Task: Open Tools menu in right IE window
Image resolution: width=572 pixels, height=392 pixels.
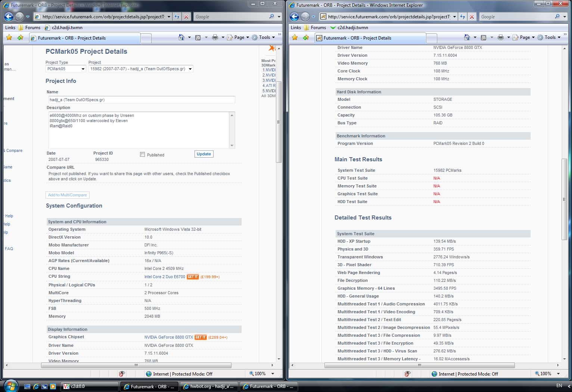Action: [x=549, y=37]
